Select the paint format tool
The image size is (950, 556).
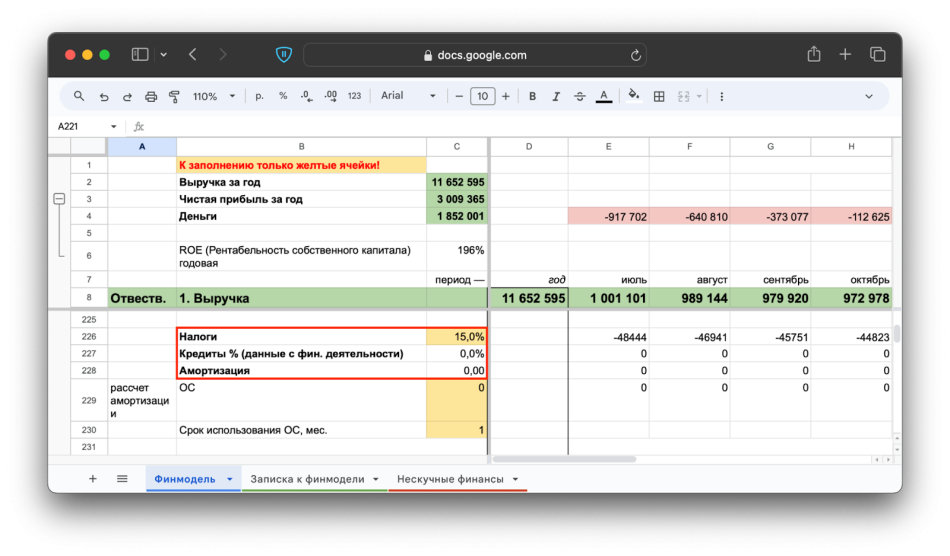point(175,97)
